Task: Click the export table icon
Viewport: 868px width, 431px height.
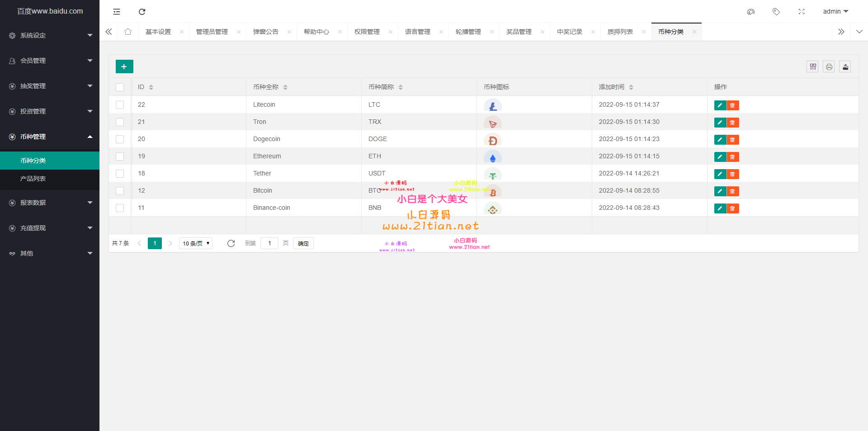Action: pos(845,67)
